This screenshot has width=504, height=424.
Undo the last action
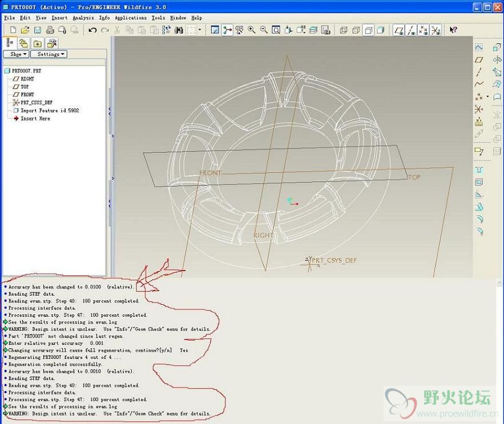[92, 30]
